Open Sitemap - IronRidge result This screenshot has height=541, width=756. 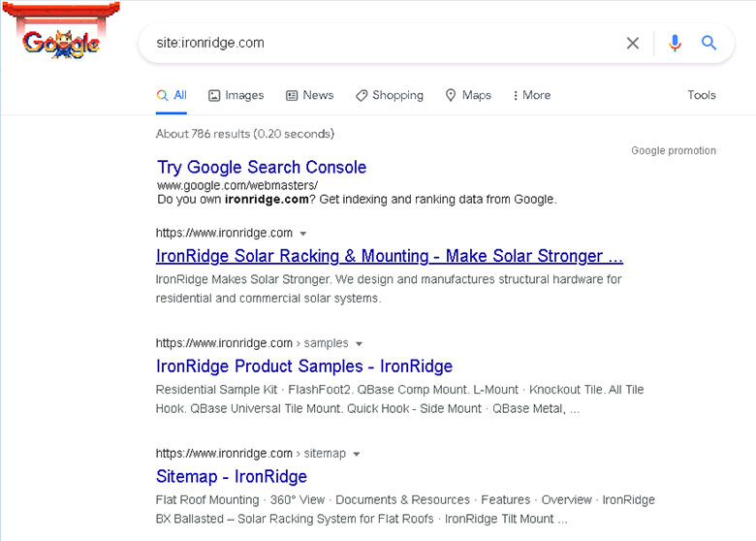point(232,477)
